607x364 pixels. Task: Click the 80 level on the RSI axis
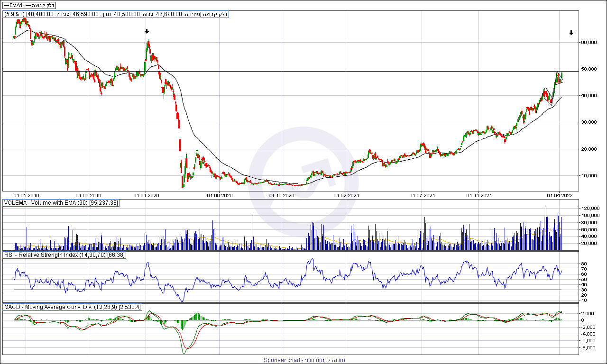(x=585, y=264)
